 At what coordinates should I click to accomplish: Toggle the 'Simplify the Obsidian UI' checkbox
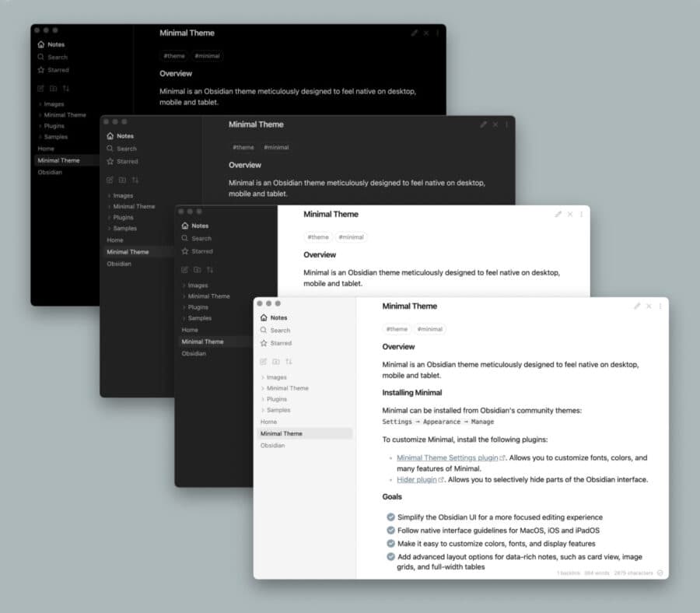coord(390,517)
